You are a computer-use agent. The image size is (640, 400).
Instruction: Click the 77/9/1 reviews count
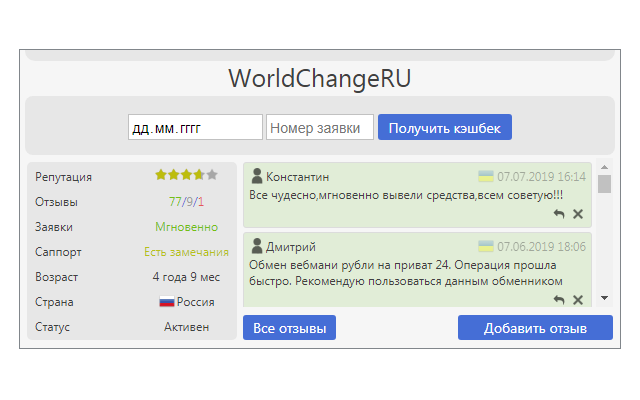click(x=187, y=202)
